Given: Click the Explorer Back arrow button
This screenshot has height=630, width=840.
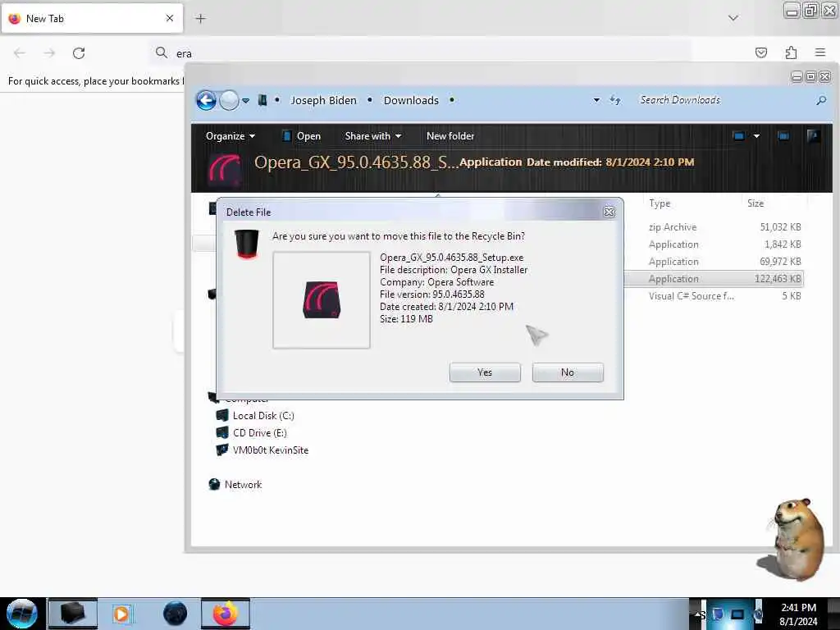Looking at the screenshot, I should (x=206, y=100).
